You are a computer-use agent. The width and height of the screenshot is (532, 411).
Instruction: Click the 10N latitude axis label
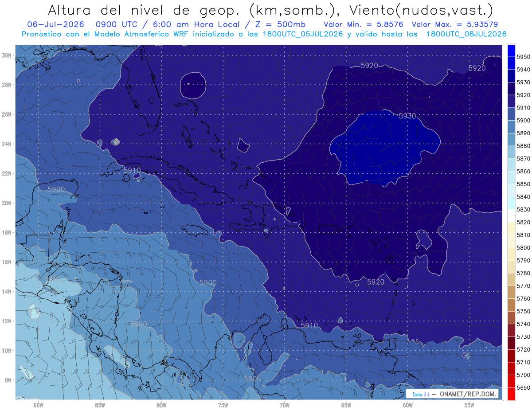click(x=6, y=350)
